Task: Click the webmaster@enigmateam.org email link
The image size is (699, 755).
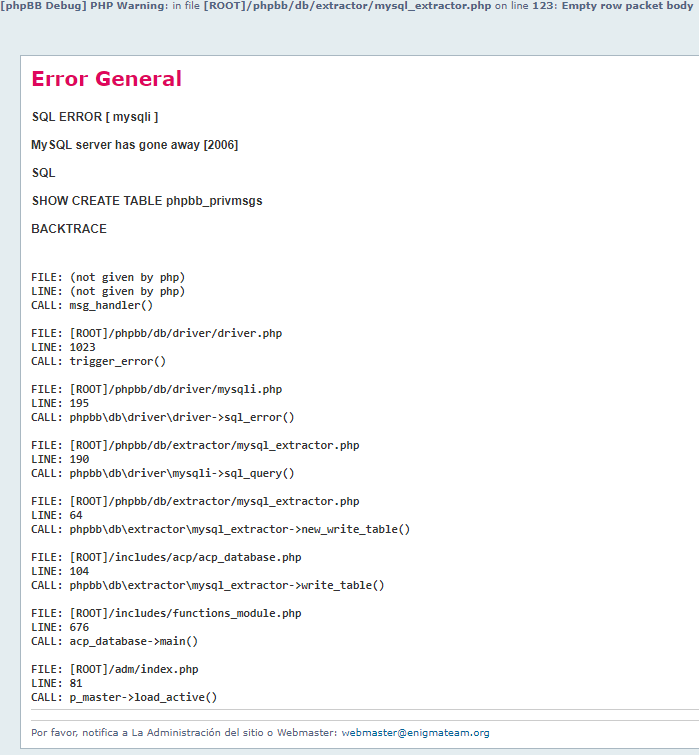Action: [415, 733]
